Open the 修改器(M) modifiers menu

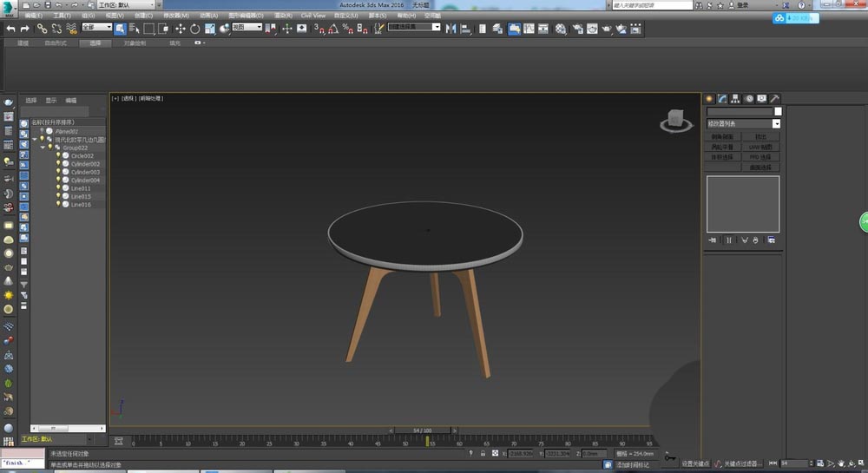(x=176, y=16)
